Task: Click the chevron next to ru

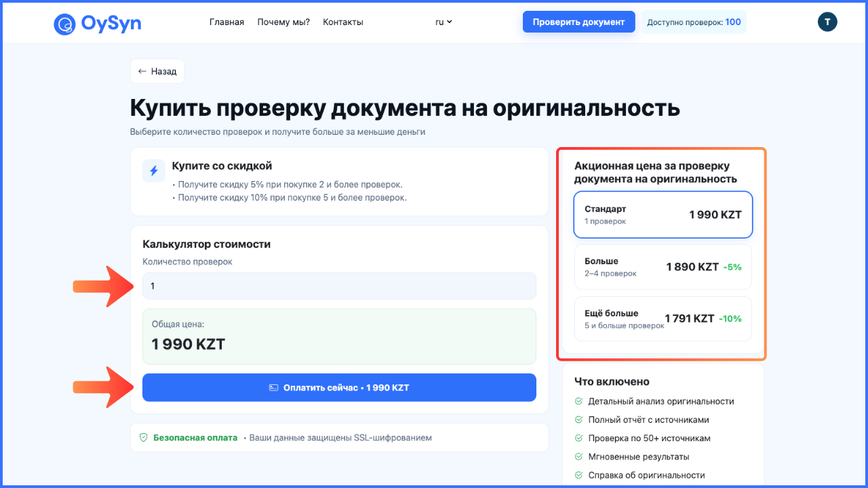Action: [451, 22]
